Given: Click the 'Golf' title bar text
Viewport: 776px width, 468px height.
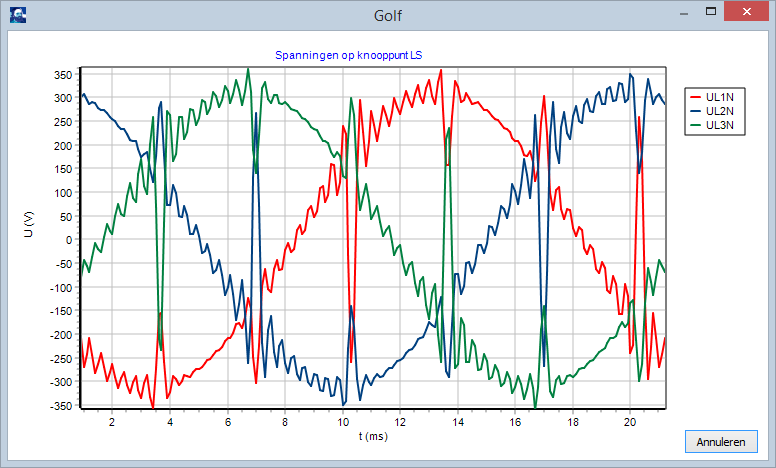Looking at the screenshot, I should pos(388,14).
